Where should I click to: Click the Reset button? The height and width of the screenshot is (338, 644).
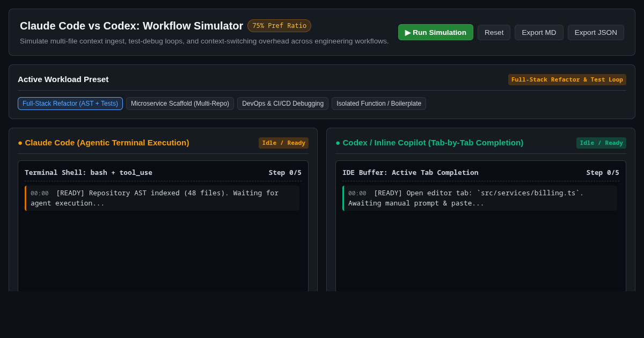(x=494, y=32)
